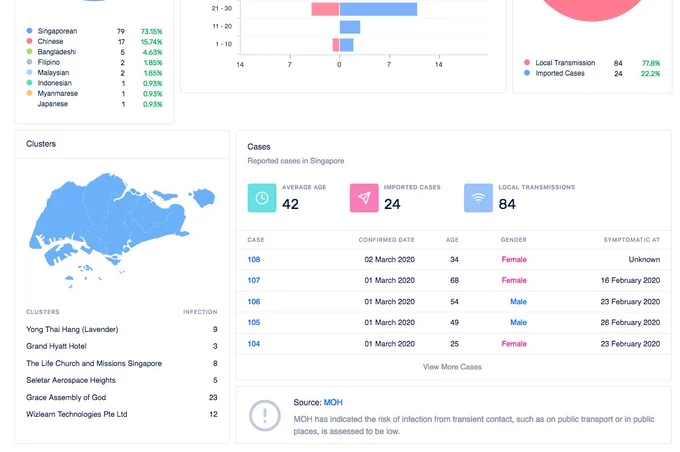This screenshot has width=680, height=452.
Task: Click the blue bar for age 21 - 30
Action: coord(378,9)
